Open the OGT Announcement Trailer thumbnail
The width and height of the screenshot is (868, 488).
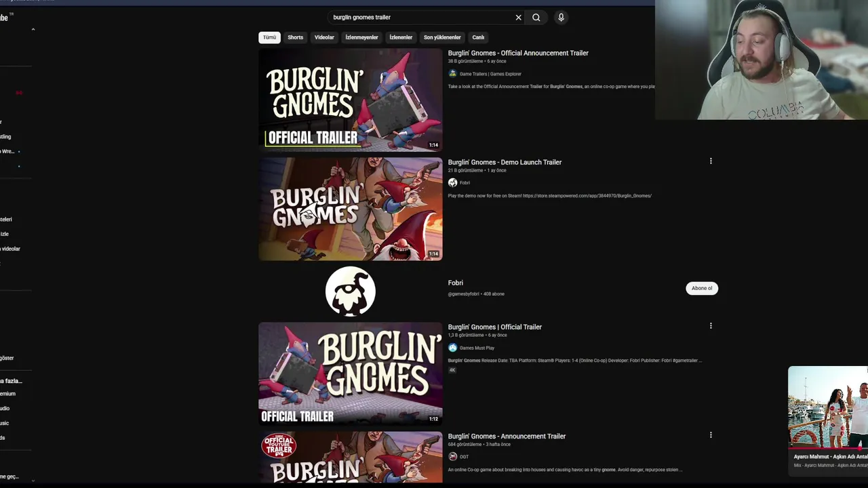pos(351,457)
